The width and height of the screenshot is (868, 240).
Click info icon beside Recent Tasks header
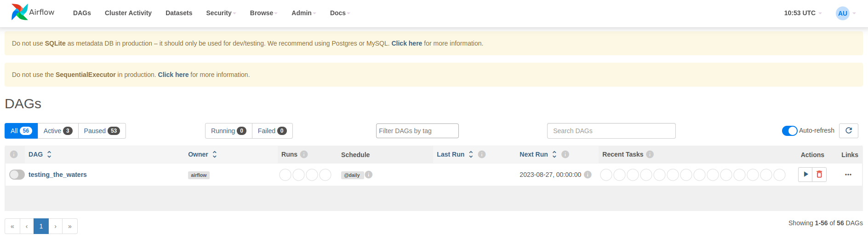coord(650,154)
